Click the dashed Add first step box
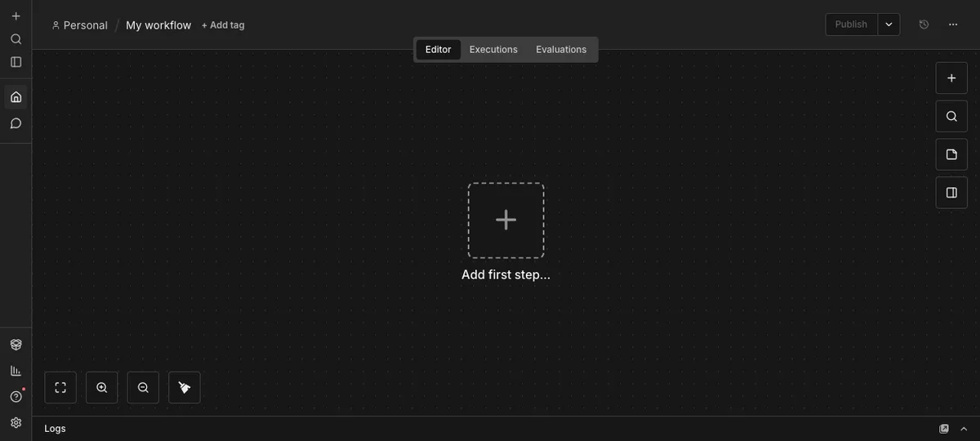This screenshot has height=441, width=980. point(506,220)
